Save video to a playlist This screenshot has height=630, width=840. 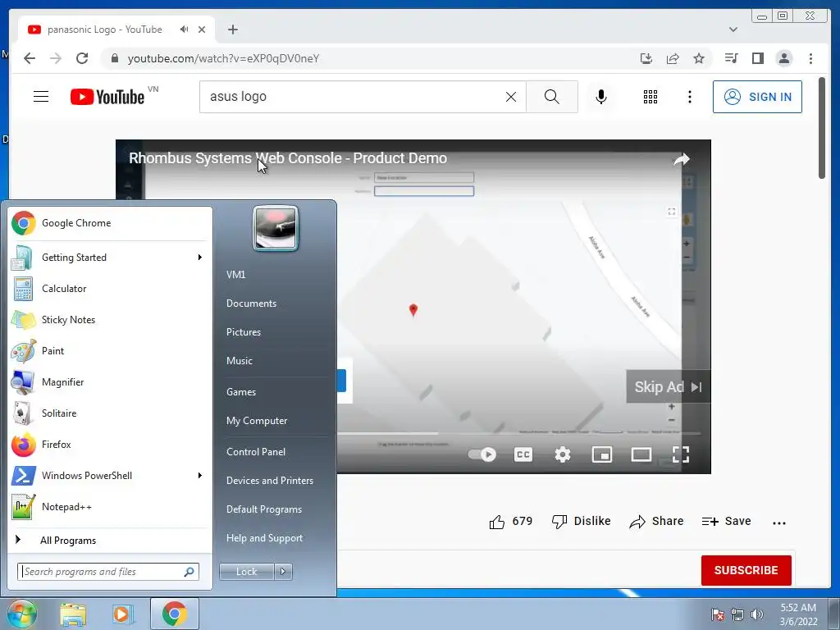pyautogui.click(x=727, y=521)
